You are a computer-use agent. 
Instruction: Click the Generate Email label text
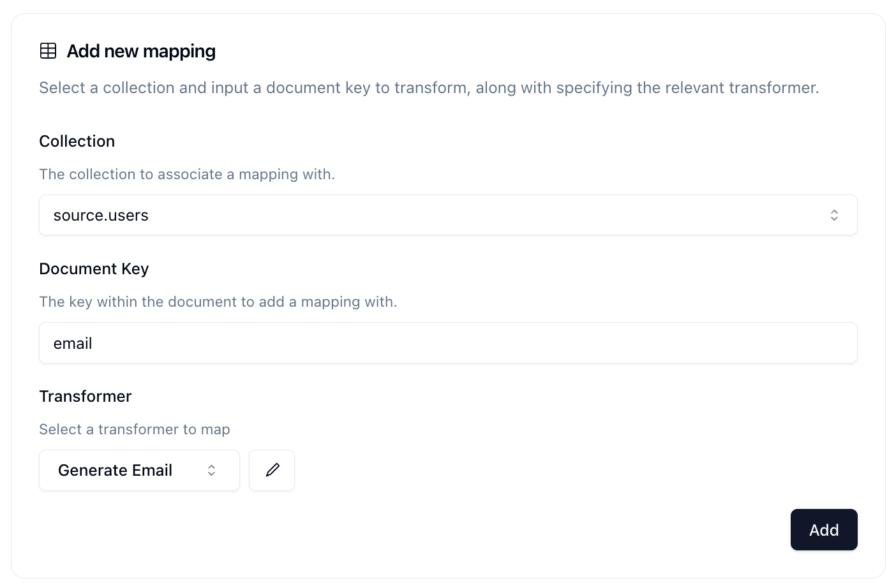click(115, 471)
